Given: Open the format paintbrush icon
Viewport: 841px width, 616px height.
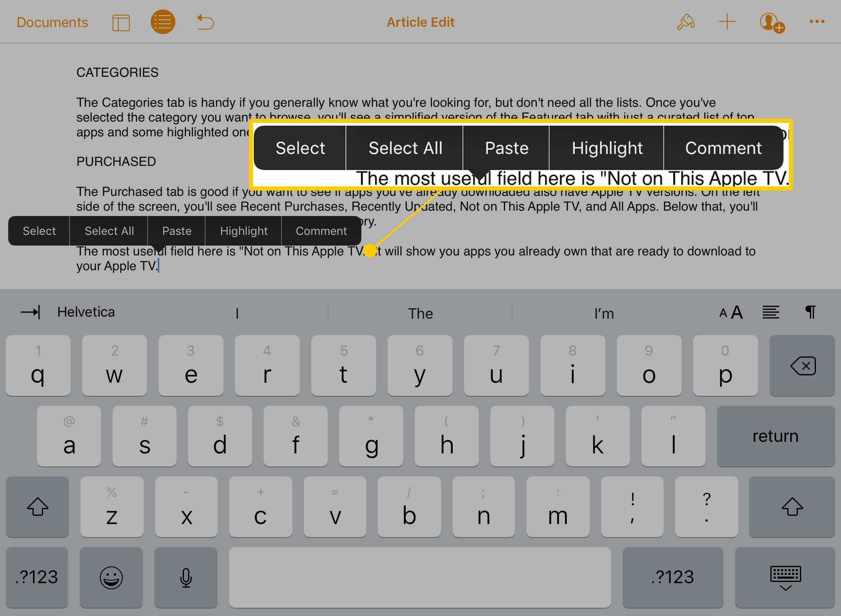Looking at the screenshot, I should (686, 22).
